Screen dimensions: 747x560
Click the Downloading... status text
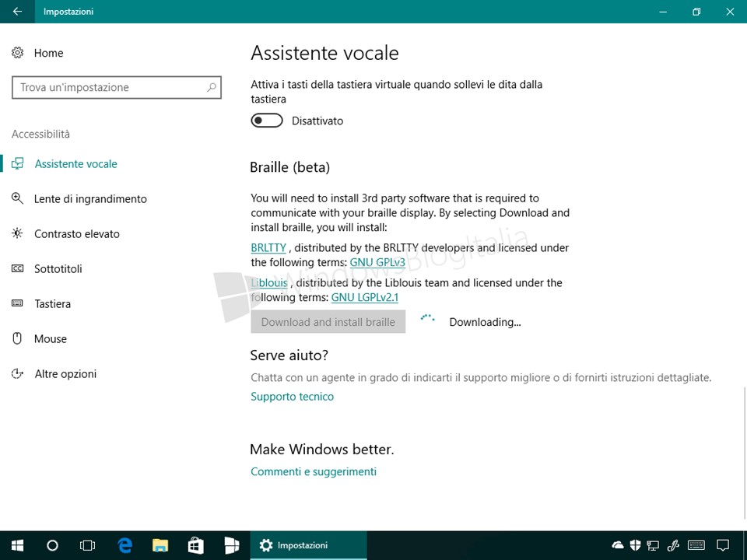point(485,322)
